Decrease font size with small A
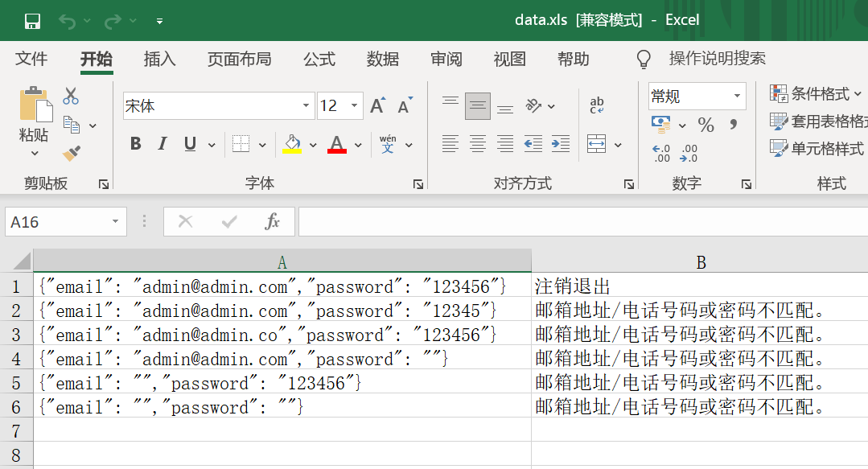Screen dimensions: 868x469 (405, 105)
